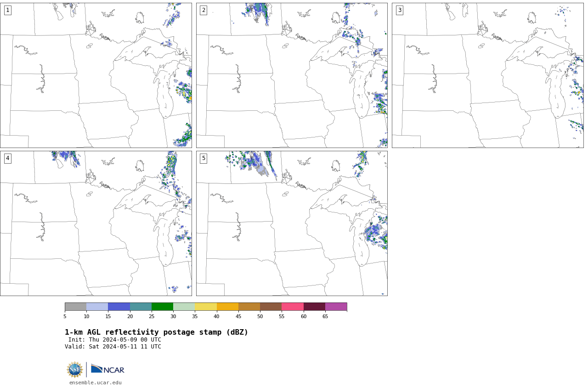Click the panel number 3 label box
Image resolution: width=588 pixels, height=388 pixels.
pyautogui.click(x=399, y=10)
